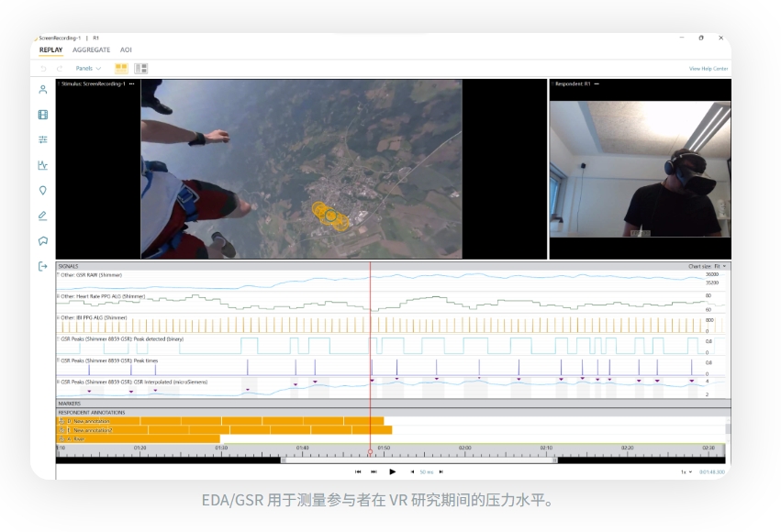Select the New annotation2 track segment
Viewport: 781px width, 532px height.
(92, 429)
